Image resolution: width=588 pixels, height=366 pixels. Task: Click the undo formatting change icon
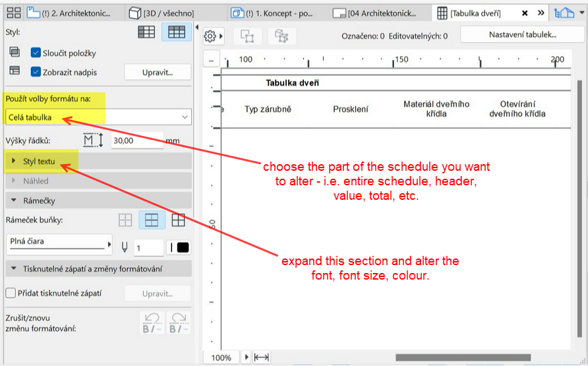pyautogui.click(x=152, y=323)
